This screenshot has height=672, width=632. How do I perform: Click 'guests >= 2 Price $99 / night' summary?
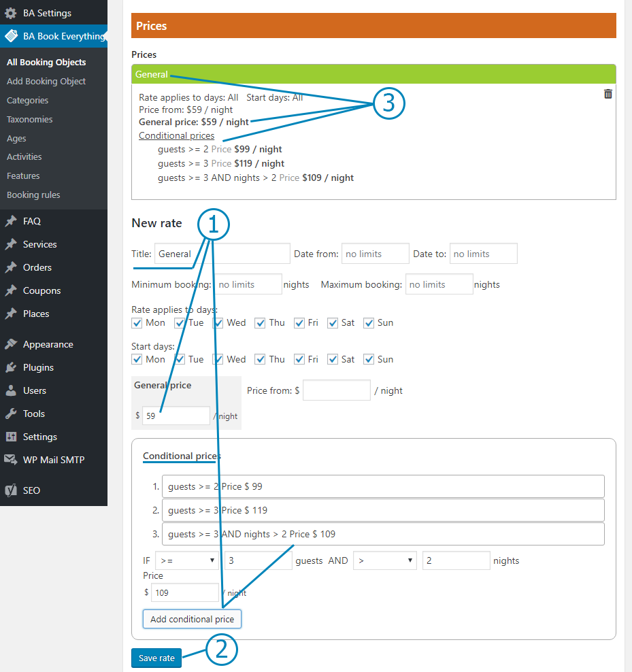pyautogui.click(x=220, y=149)
